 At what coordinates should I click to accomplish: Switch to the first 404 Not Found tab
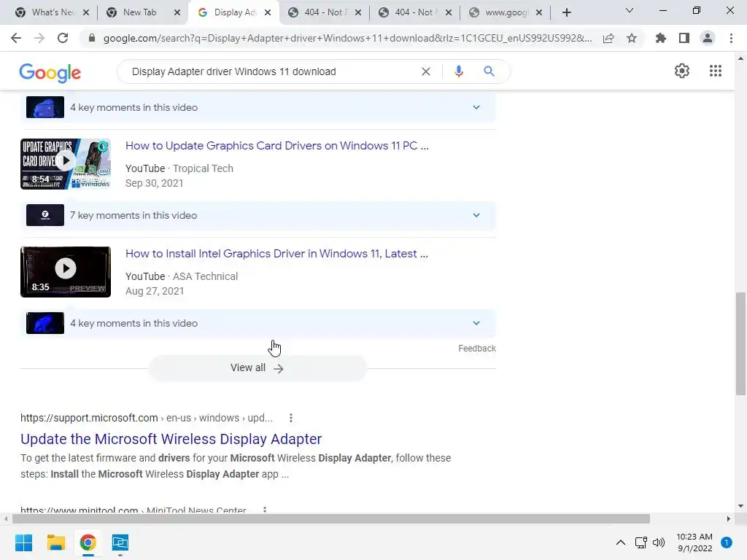[x=325, y=12]
